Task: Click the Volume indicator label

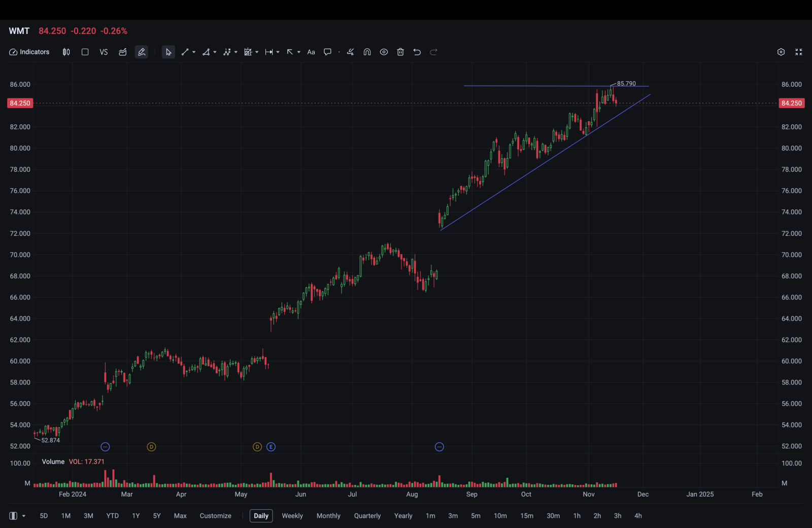Action: point(53,462)
